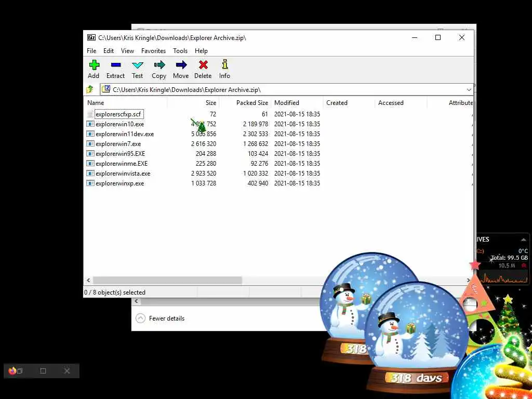Viewport: 532px width, 399px height.
Task: Click the explorerwin95.EXE file icon
Action: pyautogui.click(x=90, y=153)
